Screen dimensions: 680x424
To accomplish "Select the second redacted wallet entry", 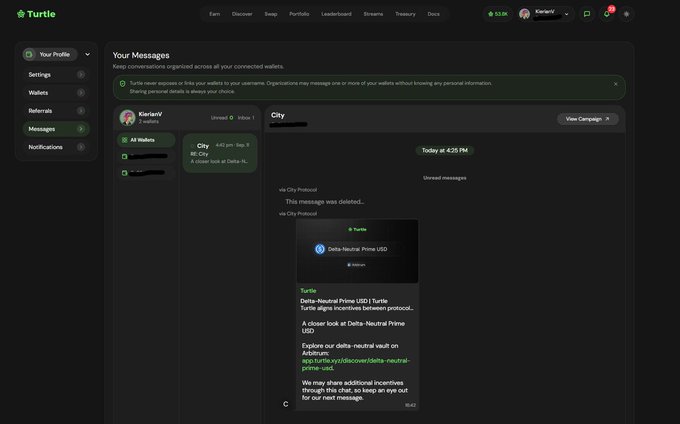I will coord(146,173).
